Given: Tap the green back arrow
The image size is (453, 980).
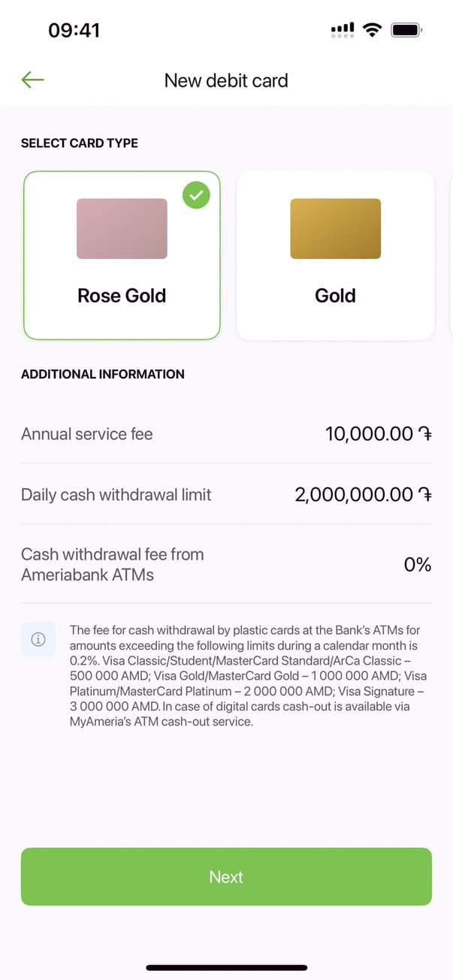Looking at the screenshot, I should 33,80.
